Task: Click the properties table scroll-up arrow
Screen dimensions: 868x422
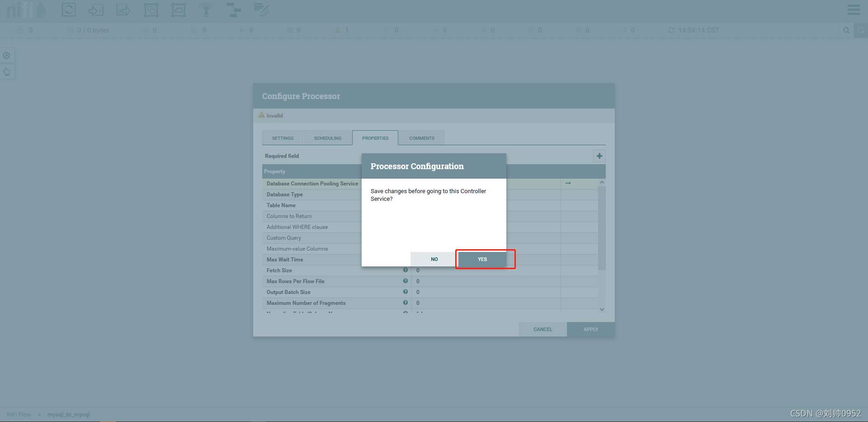Action: tap(602, 182)
